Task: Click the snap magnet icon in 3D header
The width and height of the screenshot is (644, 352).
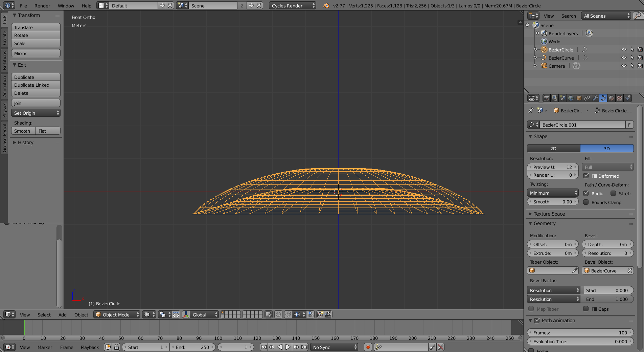Action: (x=288, y=314)
